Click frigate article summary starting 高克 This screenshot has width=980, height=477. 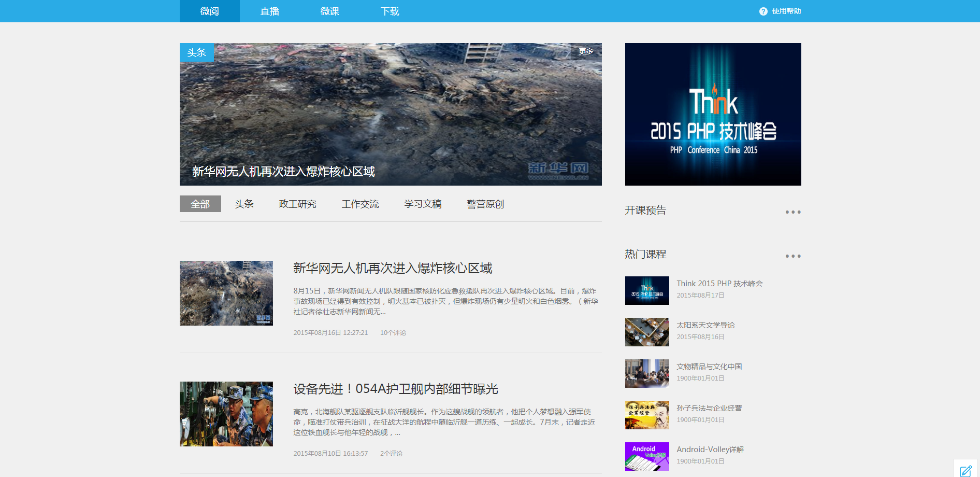pos(444,422)
